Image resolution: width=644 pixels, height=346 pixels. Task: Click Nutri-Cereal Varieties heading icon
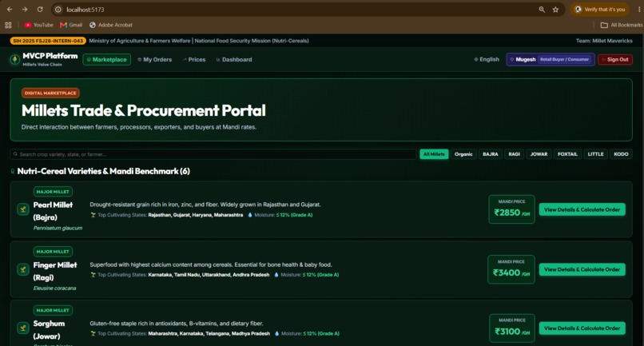pos(13,171)
